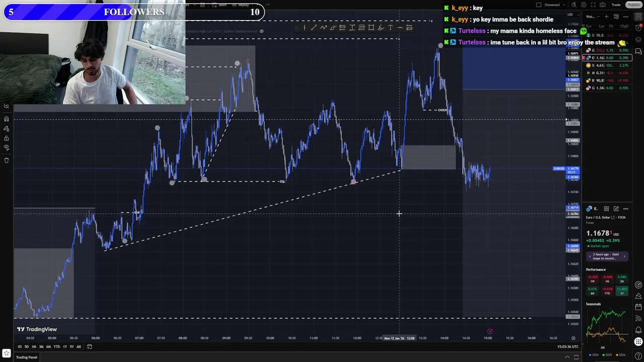644x362 pixels.
Task: Open the Trading Panel tab
Action: [27, 357]
